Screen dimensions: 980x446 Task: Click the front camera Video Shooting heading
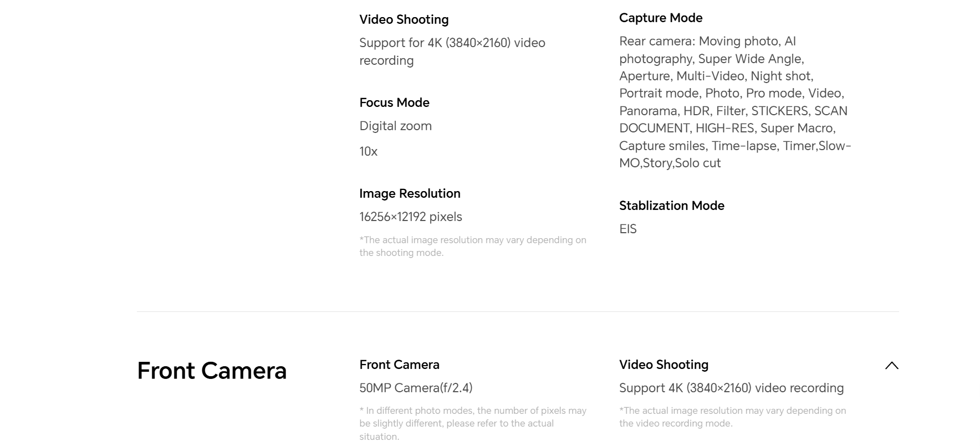663,365
